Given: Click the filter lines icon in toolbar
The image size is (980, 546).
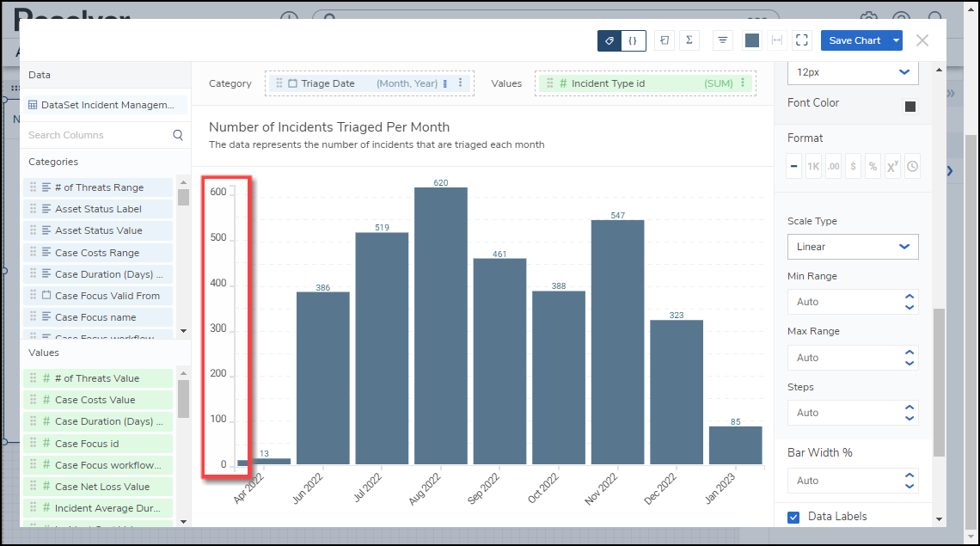Looking at the screenshot, I should 722,40.
